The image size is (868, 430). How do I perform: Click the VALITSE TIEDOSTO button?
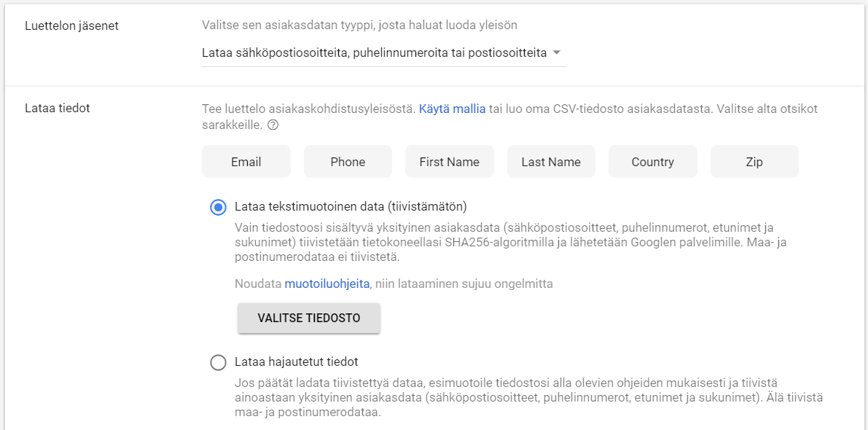pos(309,318)
